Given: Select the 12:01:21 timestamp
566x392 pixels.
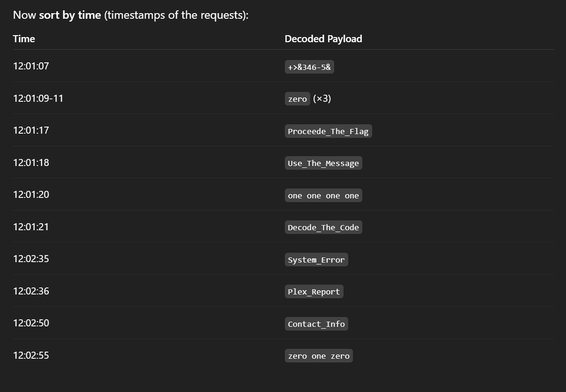Looking at the screenshot, I should point(31,227).
